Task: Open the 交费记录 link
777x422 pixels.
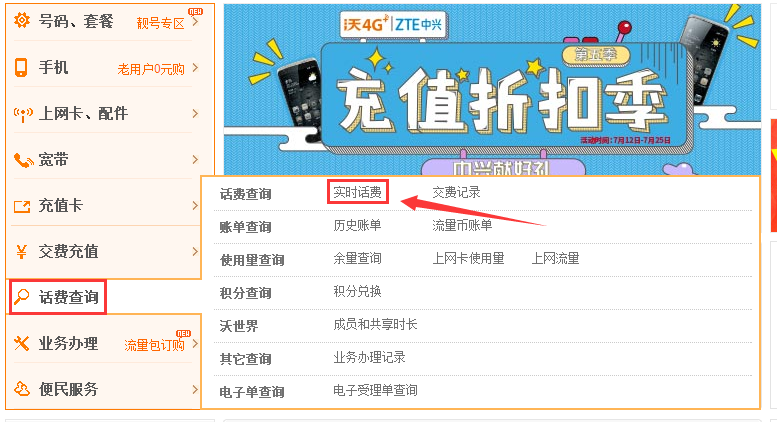Action: click(x=456, y=192)
